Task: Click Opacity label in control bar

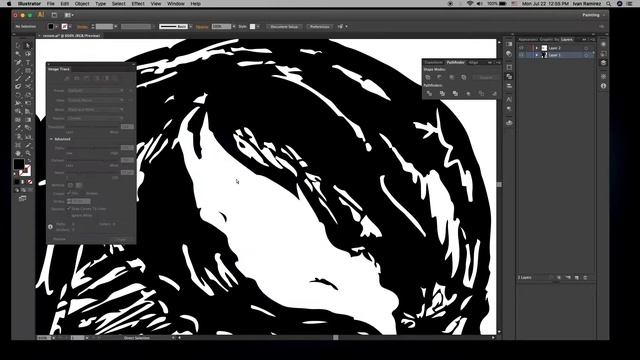Action: 202,27
